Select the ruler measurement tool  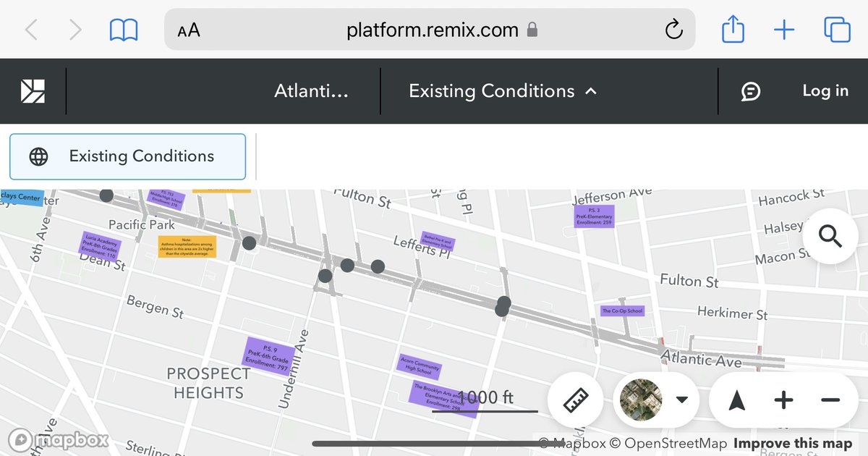[575, 400]
